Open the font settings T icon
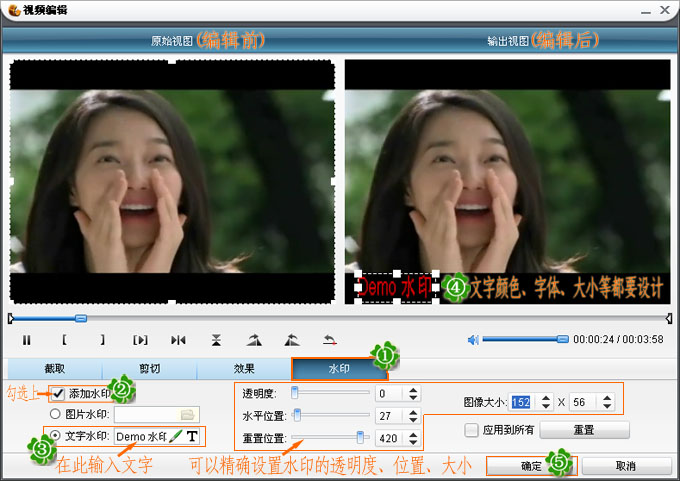The image size is (680, 481). (192, 436)
